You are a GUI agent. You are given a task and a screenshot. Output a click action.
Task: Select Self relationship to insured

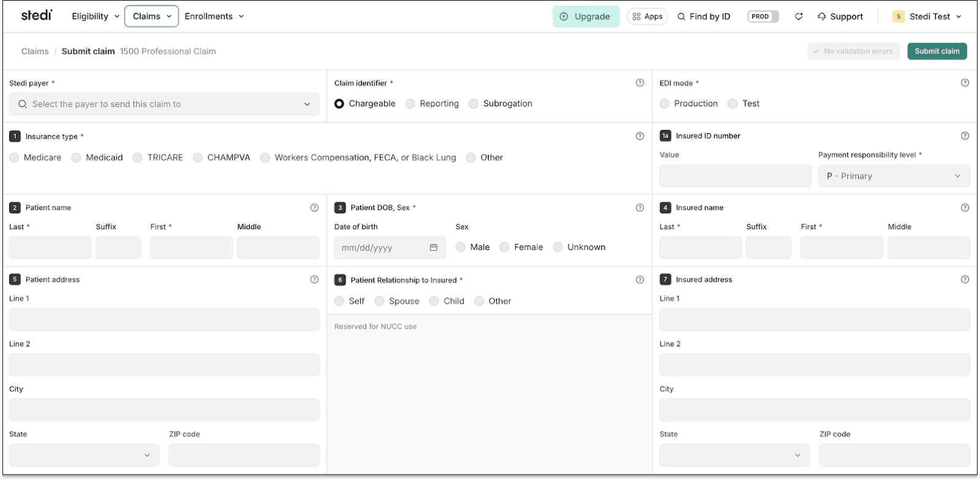(x=339, y=301)
